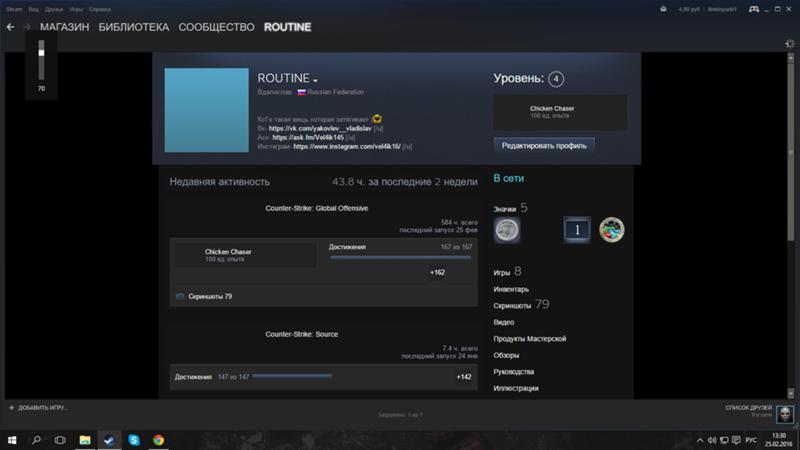Open Task View on the taskbar
The image size is (800, 450).
(x=60, y=440)
